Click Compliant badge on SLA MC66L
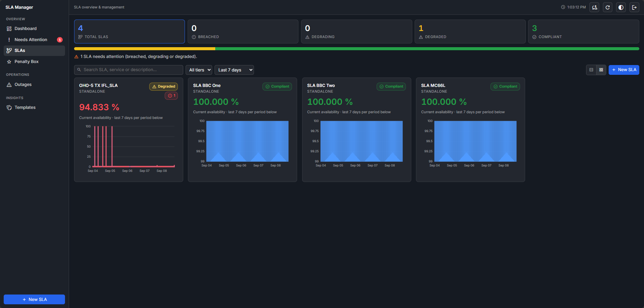Viewport: 644px width, 308px height. coord(505,87)
